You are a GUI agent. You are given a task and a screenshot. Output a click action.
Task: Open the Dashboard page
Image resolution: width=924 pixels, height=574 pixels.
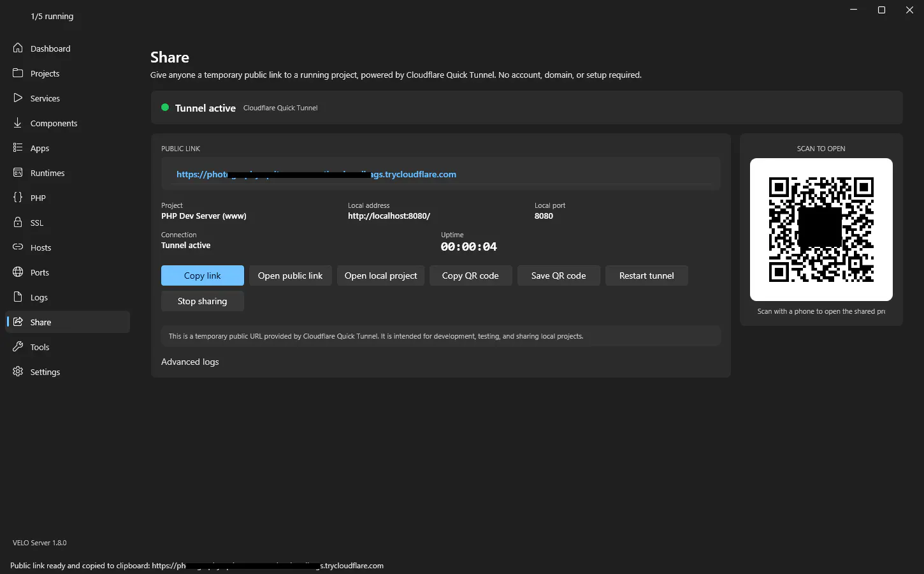(68, 48)
